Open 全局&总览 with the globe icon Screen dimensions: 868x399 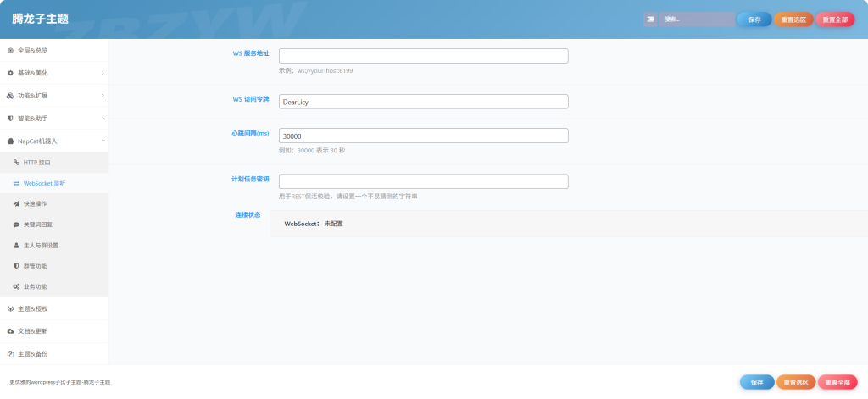34,51
